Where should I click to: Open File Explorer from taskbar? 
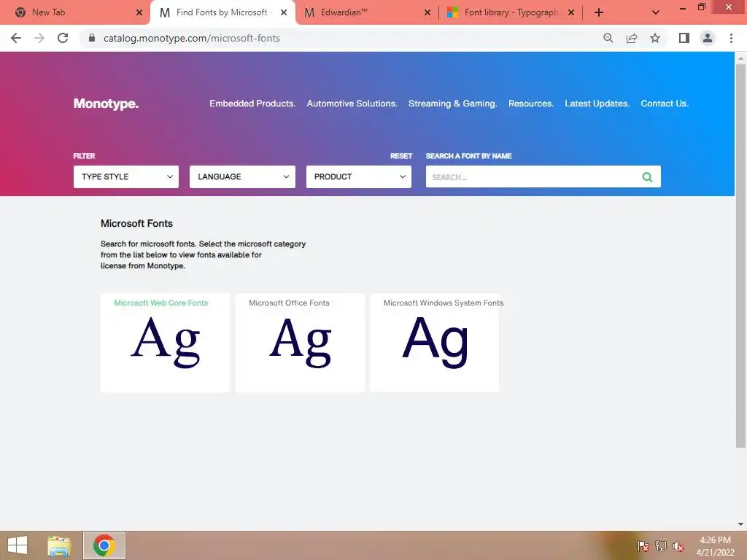click(x=59, y=545)
